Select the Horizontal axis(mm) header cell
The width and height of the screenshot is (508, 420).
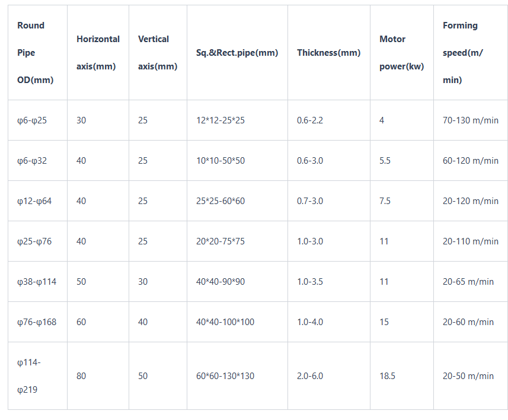[x=98, y=53]
